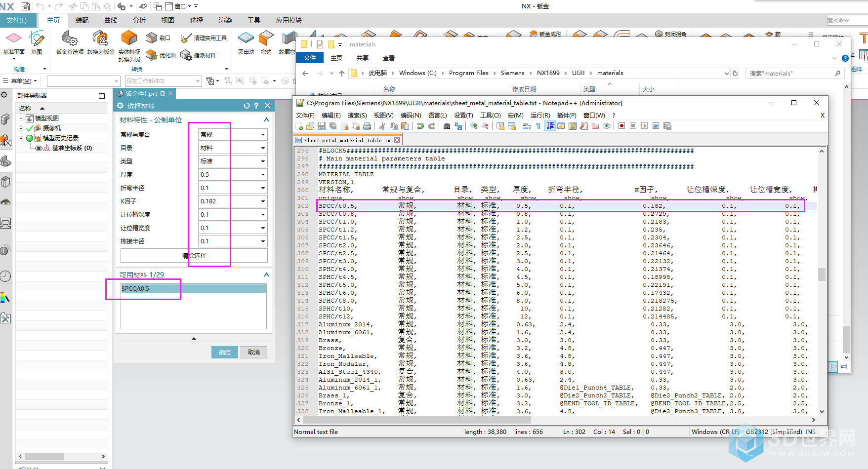Open the Sketch (草图) tool

click(x=37, y=42)
